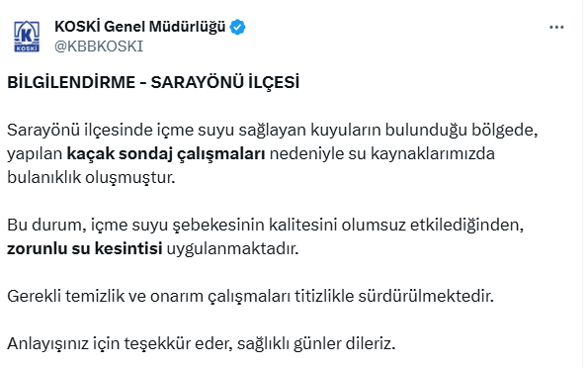Click the words kuyuların bulunduğu bölgede

click(x=424, y=131)
